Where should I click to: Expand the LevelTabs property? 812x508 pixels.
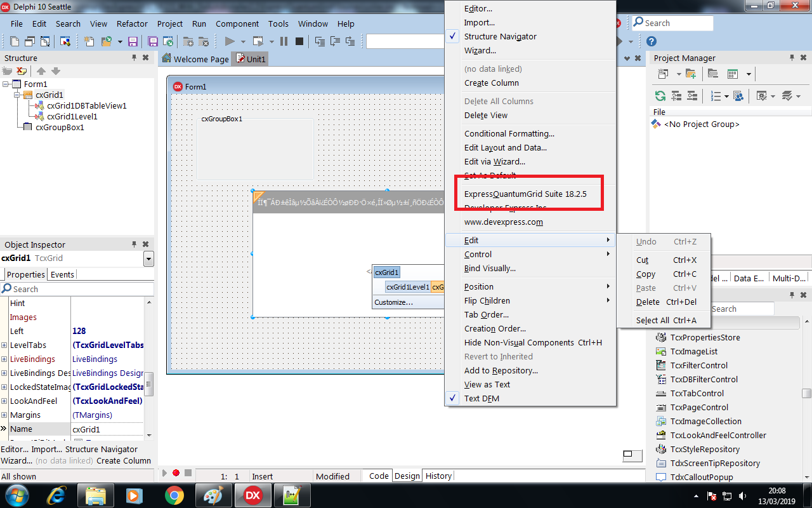click(x=4, y=345)
